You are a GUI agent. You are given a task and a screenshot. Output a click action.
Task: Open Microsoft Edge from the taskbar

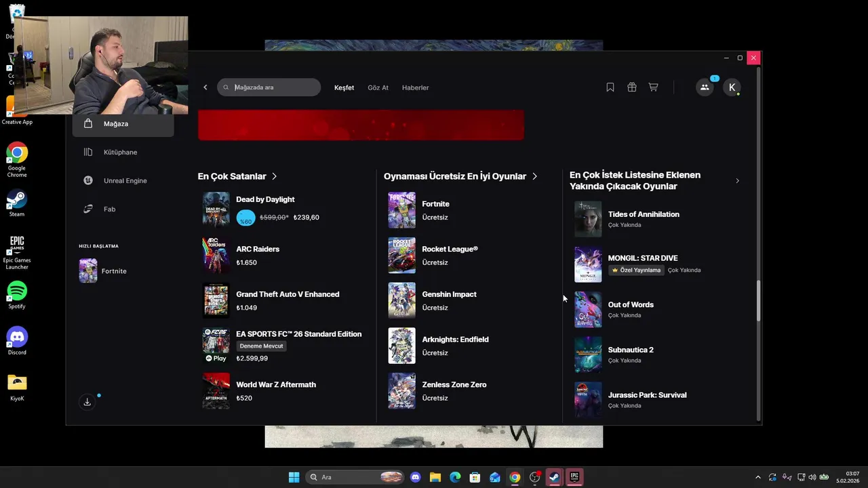tap(455, 477)
